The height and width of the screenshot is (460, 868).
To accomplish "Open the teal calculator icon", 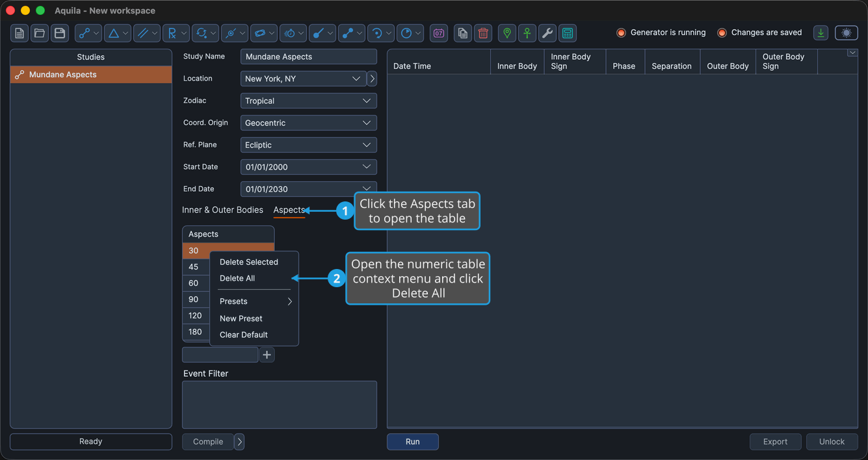I will (568, 33).
